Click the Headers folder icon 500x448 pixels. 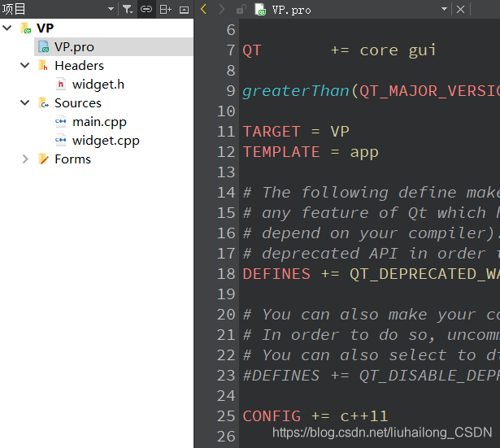pyautogui.click(x=43, y=65)
